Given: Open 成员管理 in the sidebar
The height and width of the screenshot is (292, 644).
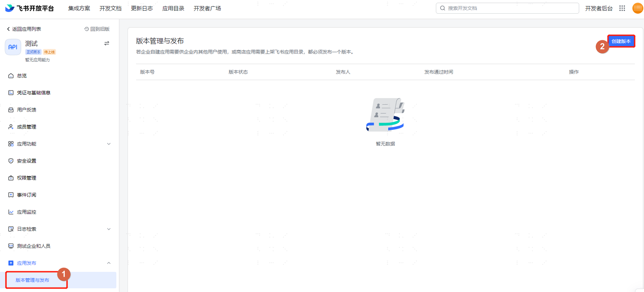Looking at the screenshot, I should [x=27, y=127].
